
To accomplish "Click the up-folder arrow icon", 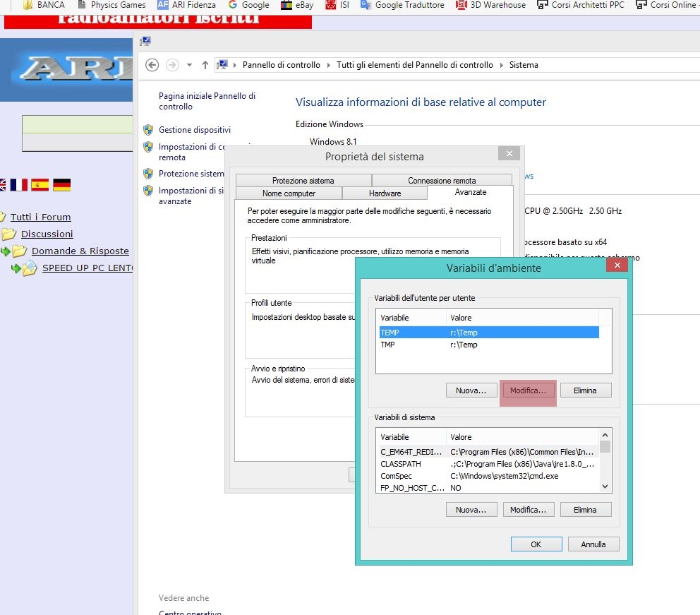I will [x=205, y=65].
